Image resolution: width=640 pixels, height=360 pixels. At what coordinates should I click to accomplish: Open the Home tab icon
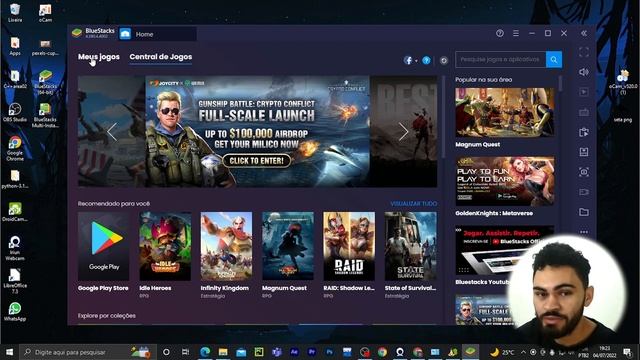click(x=125, y=34)
